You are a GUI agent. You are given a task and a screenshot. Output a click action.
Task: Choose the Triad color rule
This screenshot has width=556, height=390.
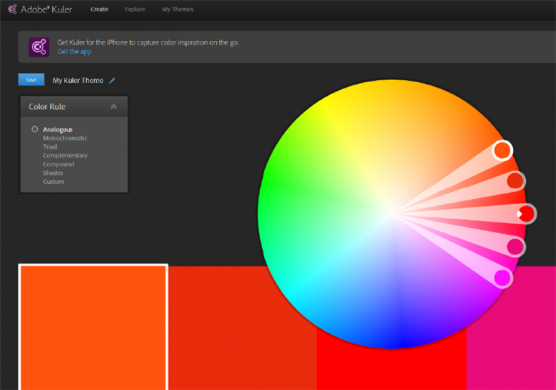(50, 146)
